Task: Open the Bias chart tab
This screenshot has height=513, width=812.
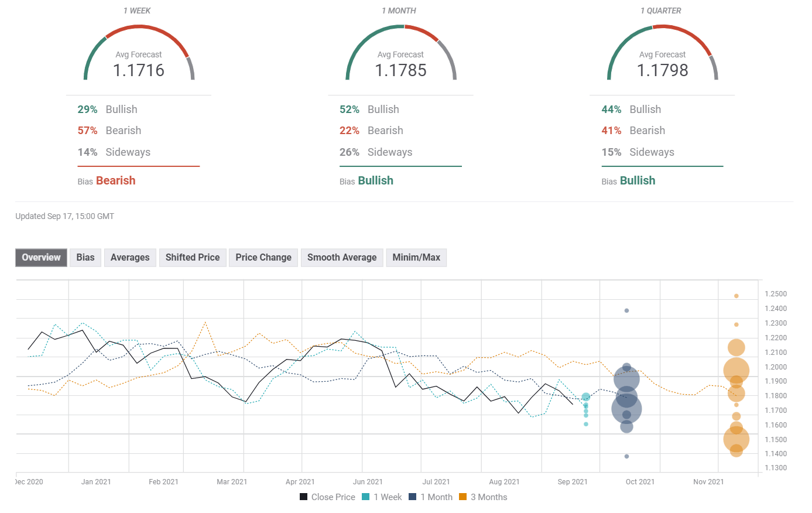Action: (85, 258)
